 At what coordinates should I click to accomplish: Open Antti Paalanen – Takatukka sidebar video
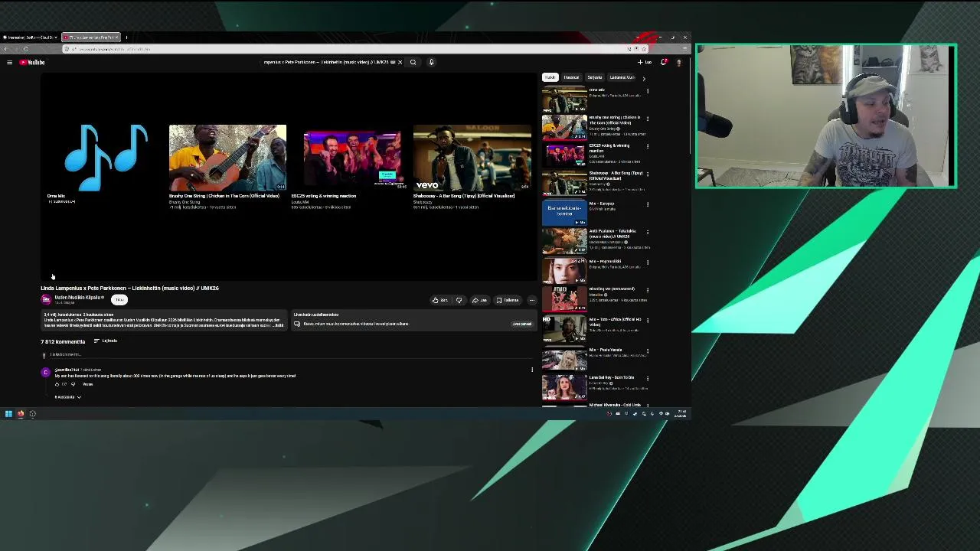coord(564,241)
